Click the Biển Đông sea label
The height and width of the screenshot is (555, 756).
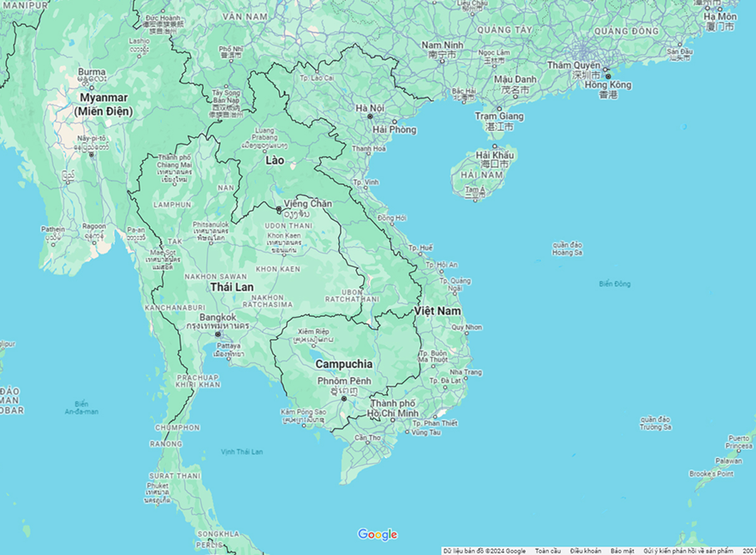[615, 283]
